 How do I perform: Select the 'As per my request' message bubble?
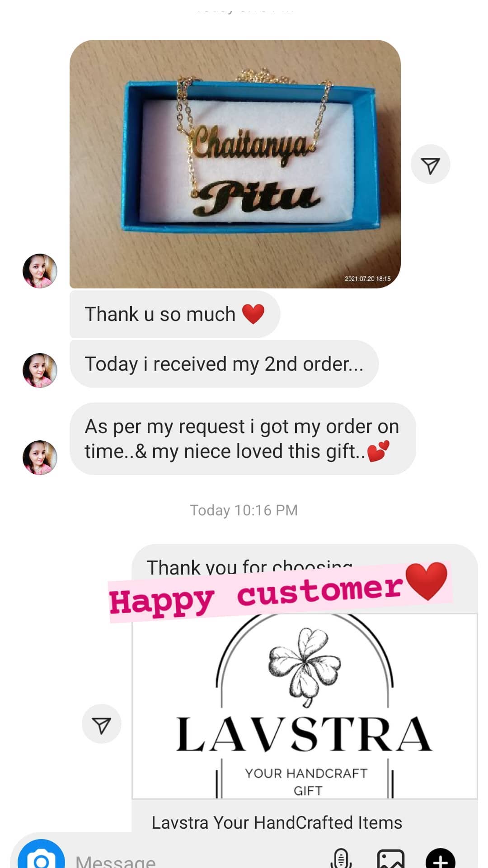click(243, 439)
